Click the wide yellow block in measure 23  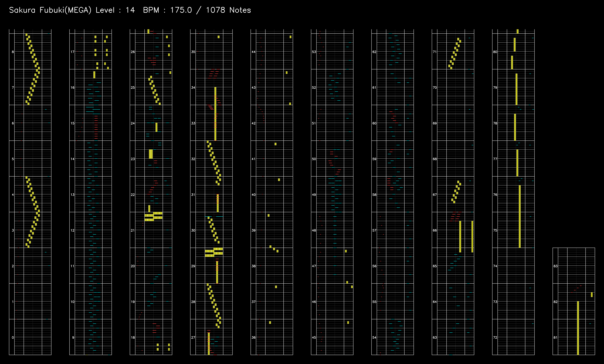tap(151, 154)
